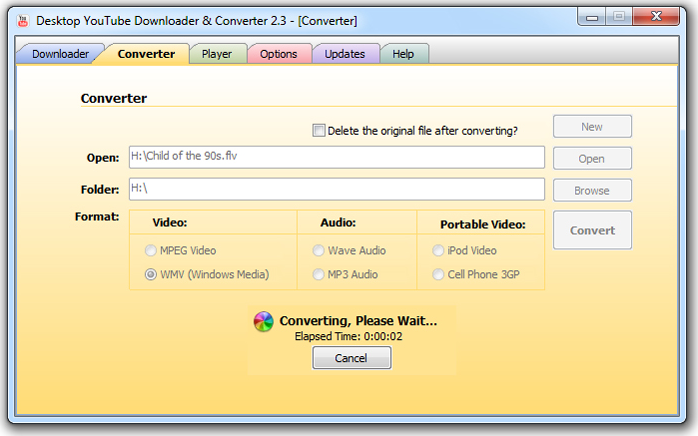Cancel the running conversion
This screenshot has width=698, height=436.
351,358
